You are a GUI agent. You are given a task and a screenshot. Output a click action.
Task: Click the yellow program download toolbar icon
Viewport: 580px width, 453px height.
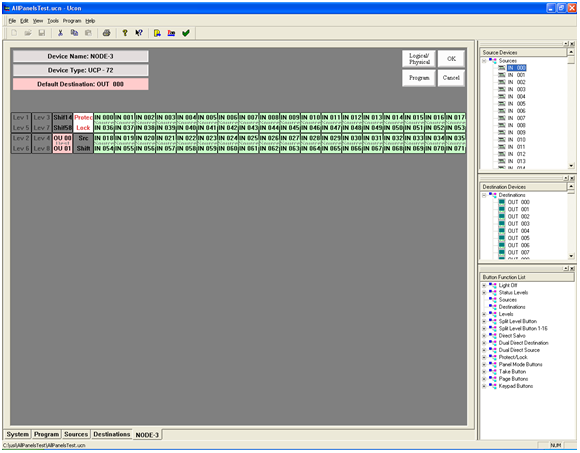157,33
